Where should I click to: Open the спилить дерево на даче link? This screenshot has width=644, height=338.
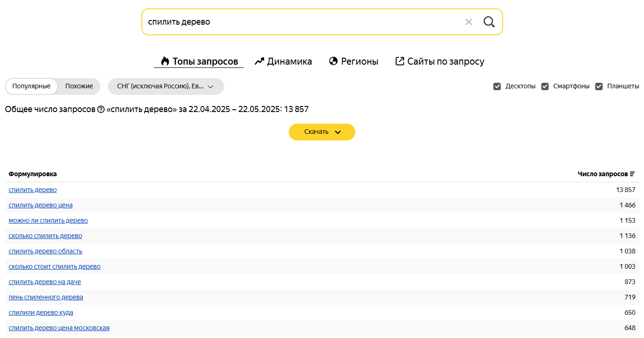coord(45,282)
